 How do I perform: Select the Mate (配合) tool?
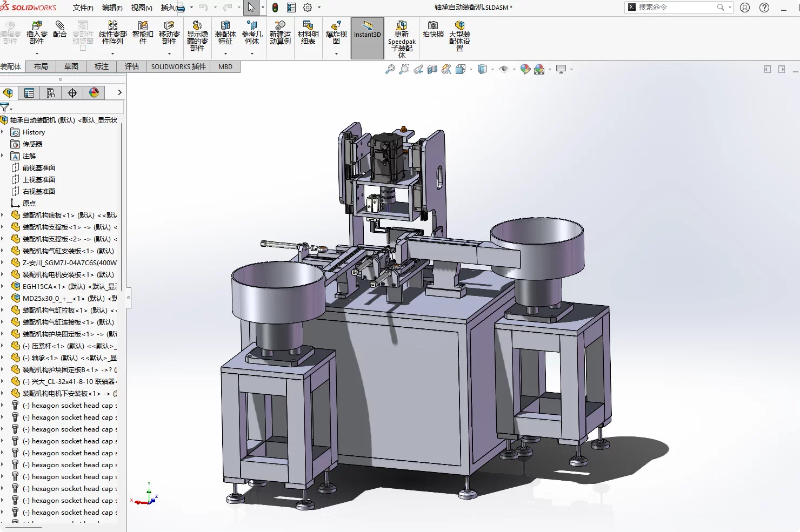pos(60,29)
